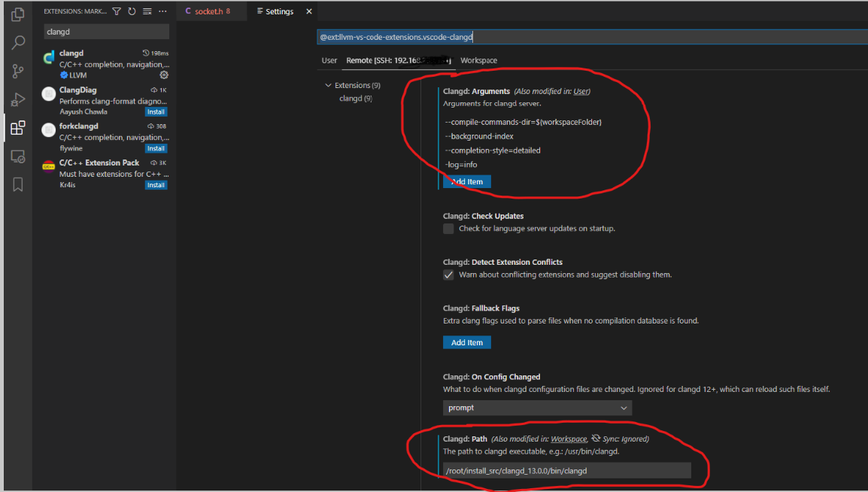
Task: Select the Workspace settings tab
Action: (478, 60)
